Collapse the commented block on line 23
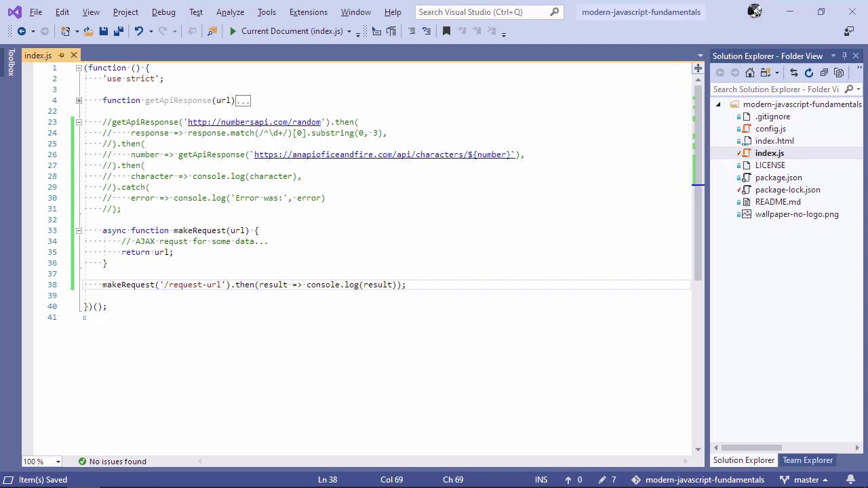Screen dimensions: 868x488 (x=79, y=122)
